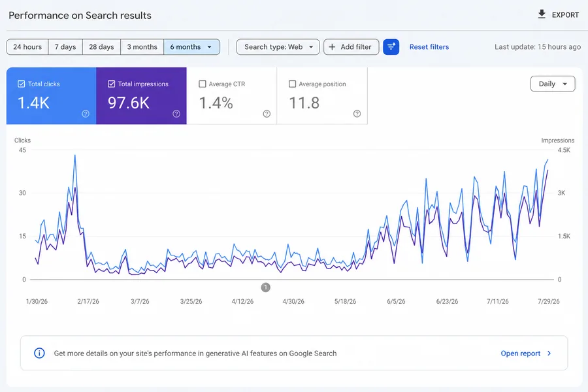Screen dimensions: 588x392
Task: Open help icon on Total impressions card
Action: tap(176, 114)
